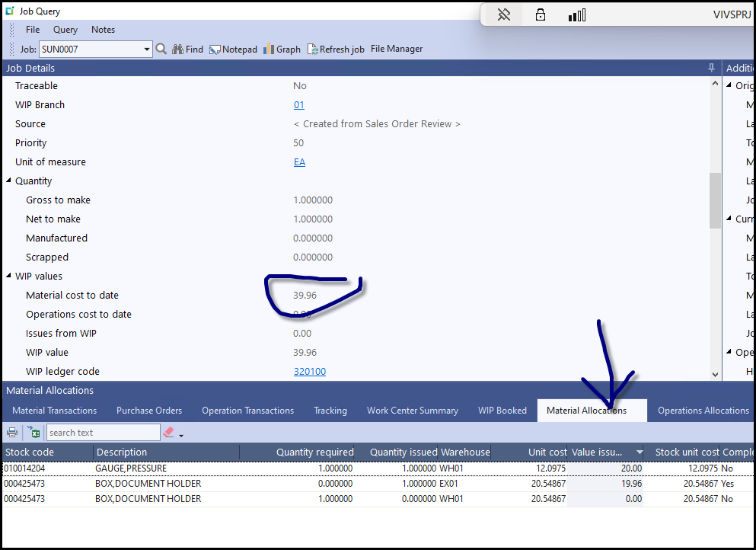The width and height of the screenshot is (756, 550).
Task: Print the Material Allocations list
Action: pyautogui.click(x=12, y=433)
